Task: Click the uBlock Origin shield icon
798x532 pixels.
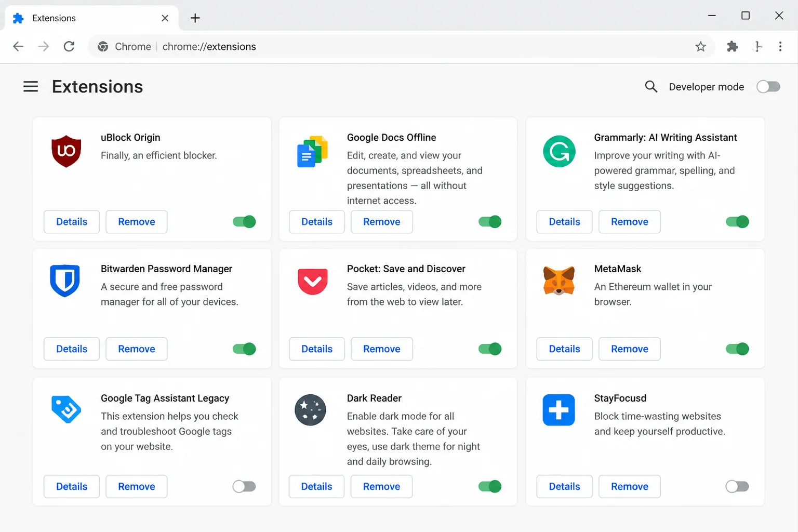Action: pyautogui.click(x=66, y=151)
